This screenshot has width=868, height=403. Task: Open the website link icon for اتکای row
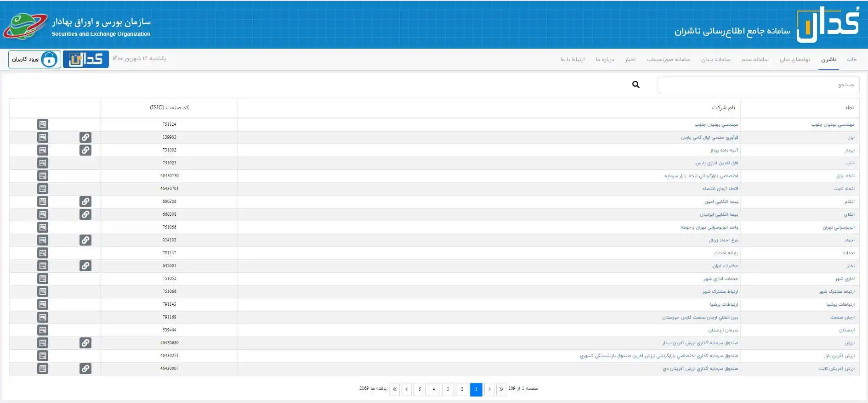click(x=85, y=214)
